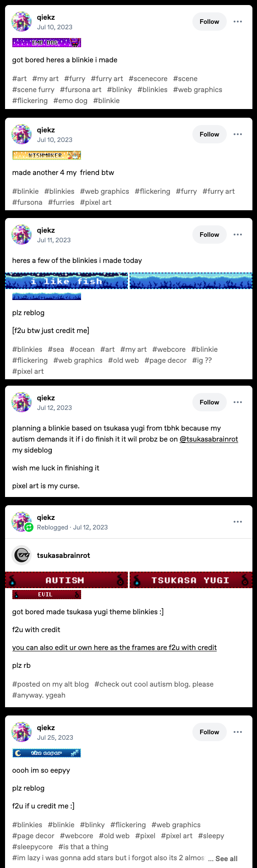Open the TSUKASA YUGI blinkie image

click(191, 580)
